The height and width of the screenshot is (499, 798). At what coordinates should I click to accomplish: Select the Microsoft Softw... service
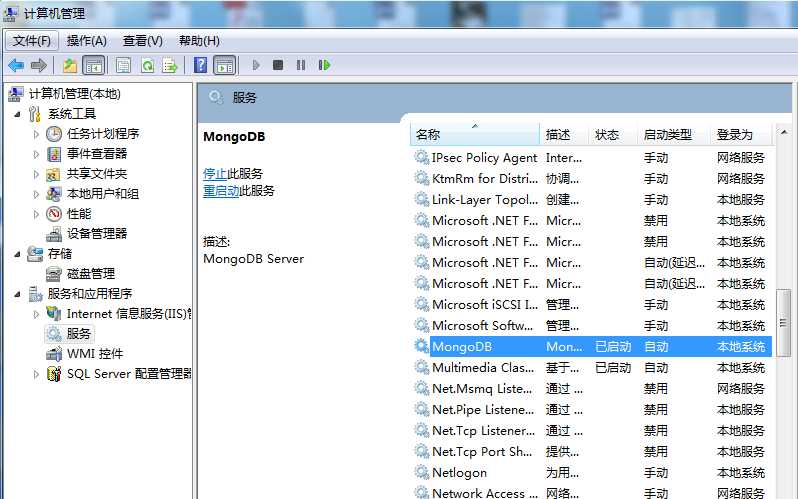click(x=591, y=325)
